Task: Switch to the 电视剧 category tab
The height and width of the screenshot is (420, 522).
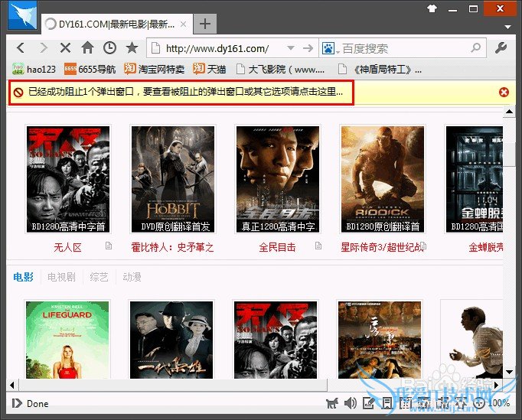Action: coord(61,277)
